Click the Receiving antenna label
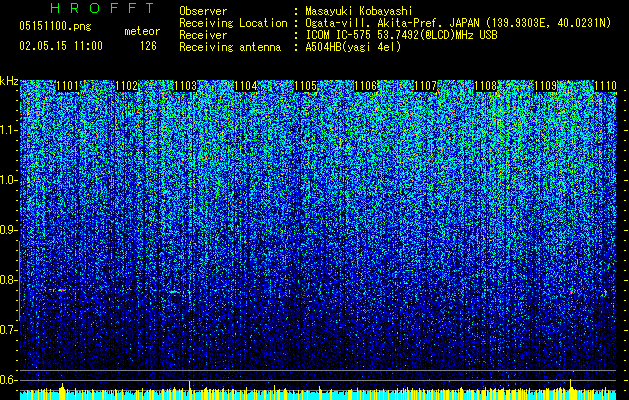The height and width of the screenshot is (400, 629). (230, 47)
